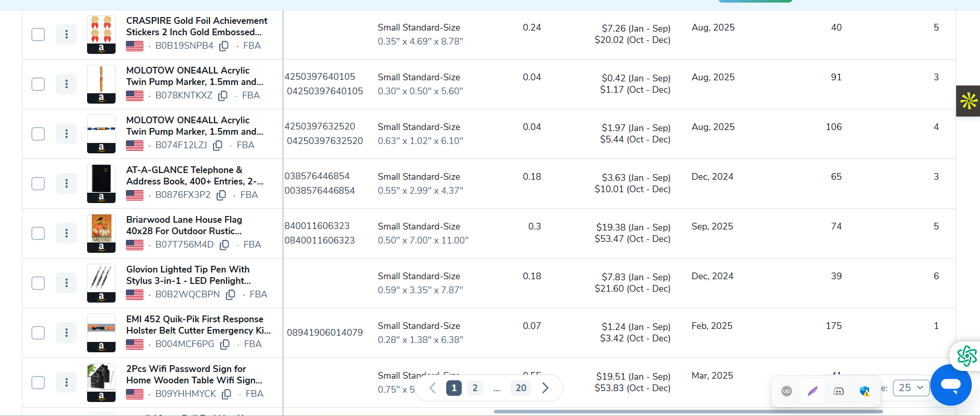The height and width of the screenshot is (416, 980).
Task: Click the UPC value 038576446854
Action: tap(317, 176)
